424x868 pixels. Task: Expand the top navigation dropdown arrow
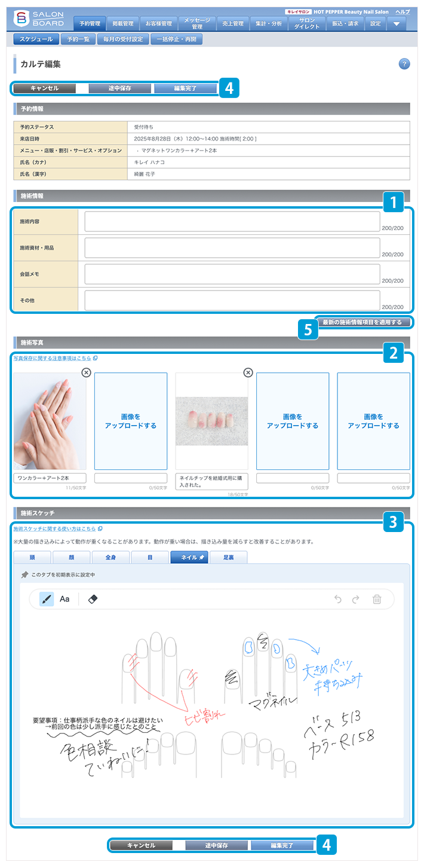397,24
